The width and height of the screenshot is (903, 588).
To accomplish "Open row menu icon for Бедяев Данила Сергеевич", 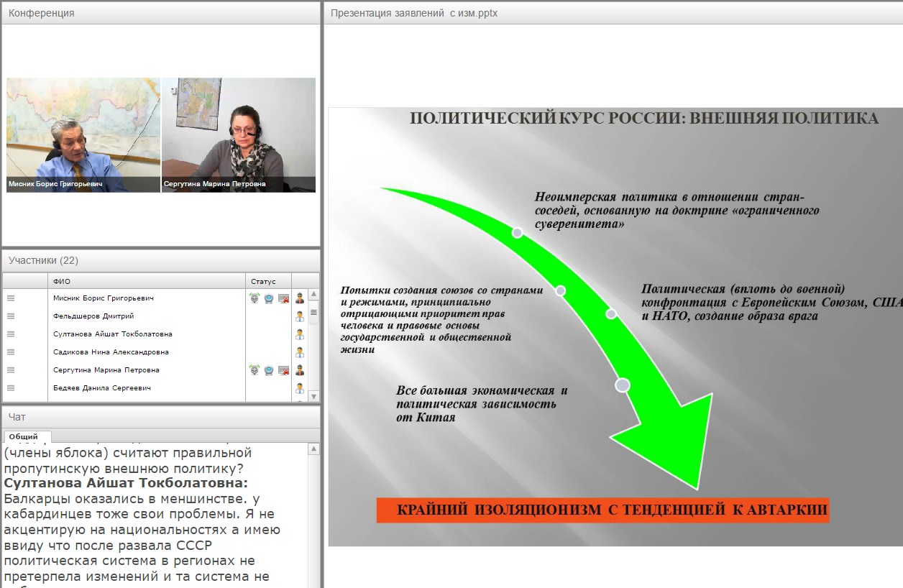I will 11,388.
